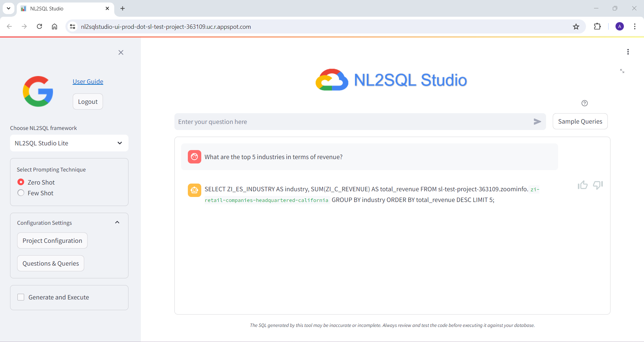Viewport: 644px width, 342px height.
Task: Select the NL2SQL Studio browser tab
Action: tap(65, 8)
